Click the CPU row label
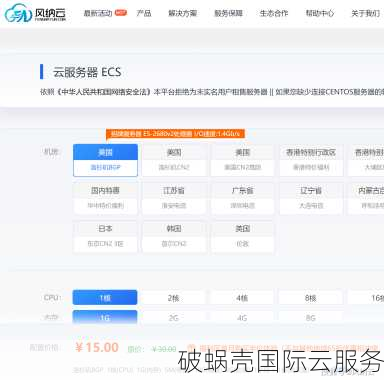 tap(52, 297)
